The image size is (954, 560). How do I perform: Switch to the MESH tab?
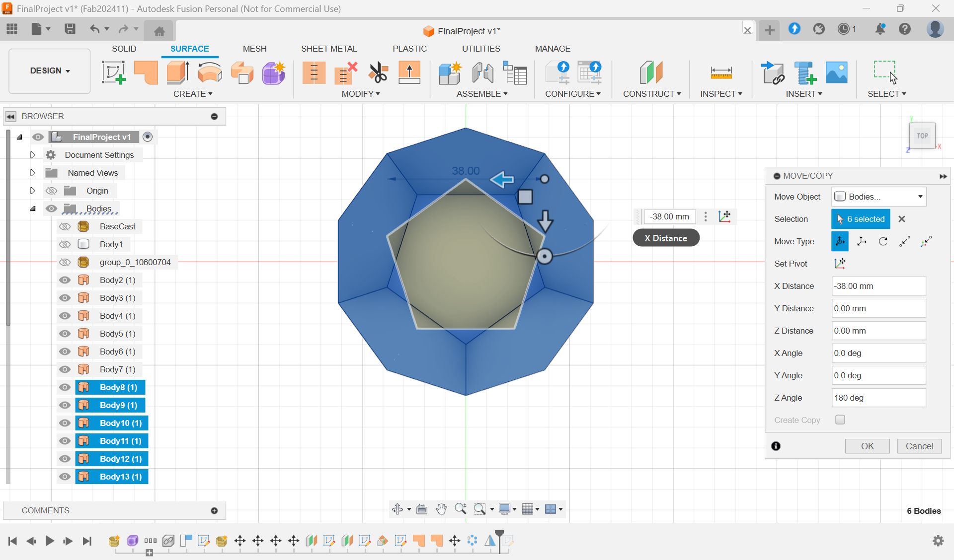tap(254, 49)
